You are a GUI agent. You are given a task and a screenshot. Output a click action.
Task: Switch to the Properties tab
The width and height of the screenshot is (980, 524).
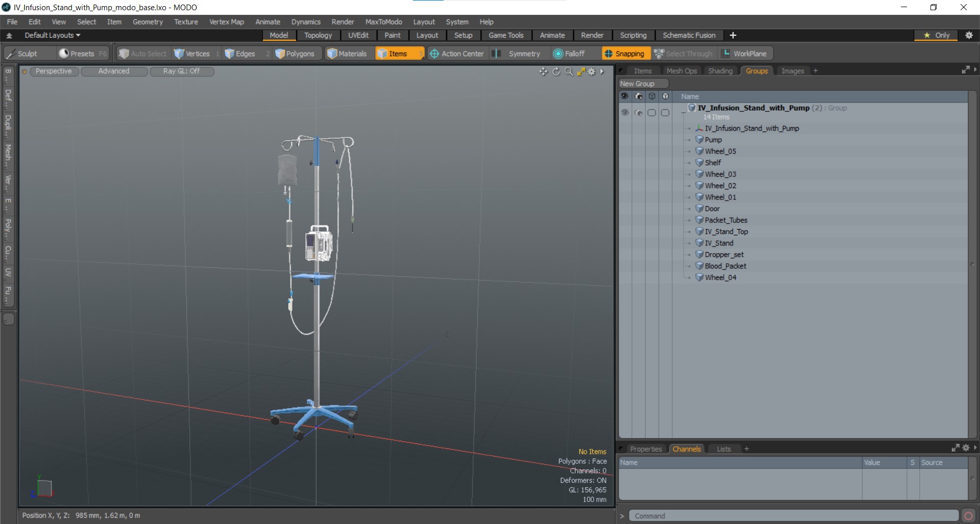(646, 449)
